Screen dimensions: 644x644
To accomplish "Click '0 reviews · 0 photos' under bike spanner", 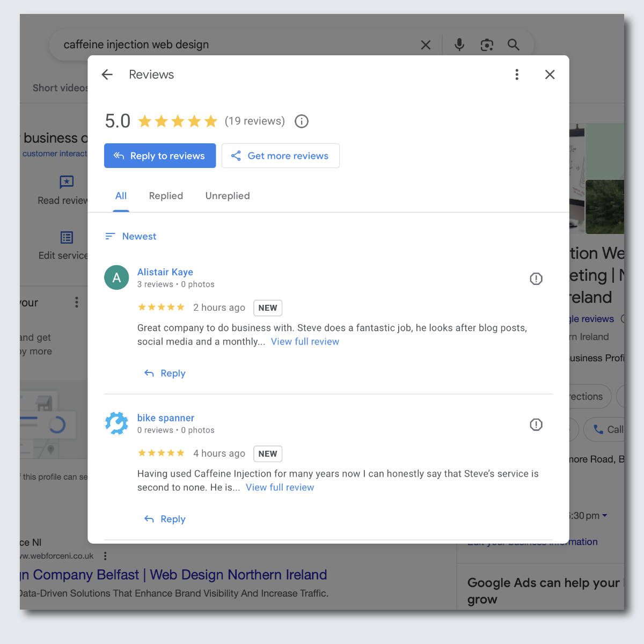I will [175, 430].
